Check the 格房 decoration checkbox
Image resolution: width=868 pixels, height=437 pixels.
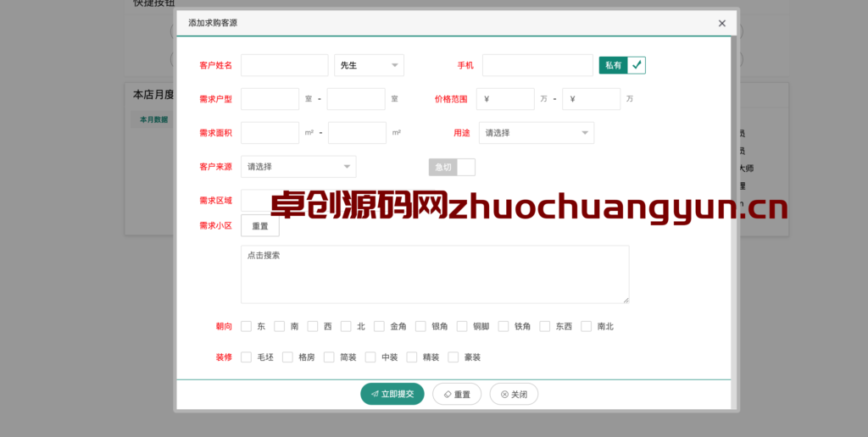288,357
